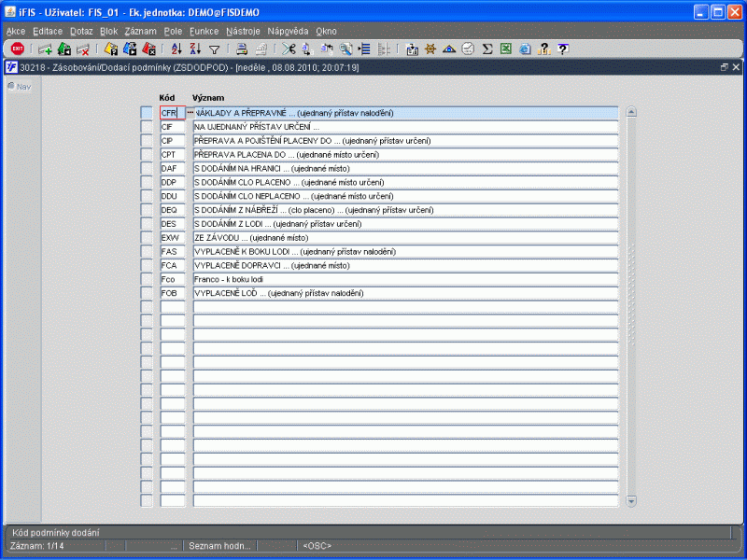
Task: Open the Funkce menu
Action: point(204,32)
